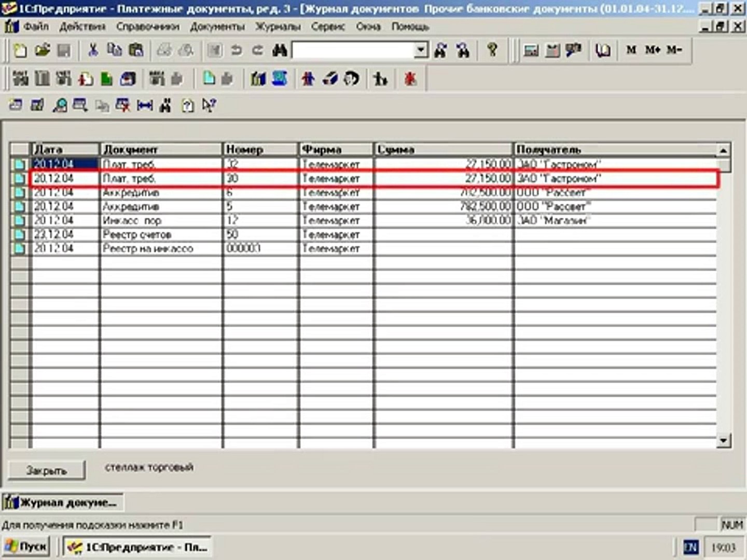747x560 pixels.
Task: Open the Calendar icon in the toolbar
Action: point(552,50)
